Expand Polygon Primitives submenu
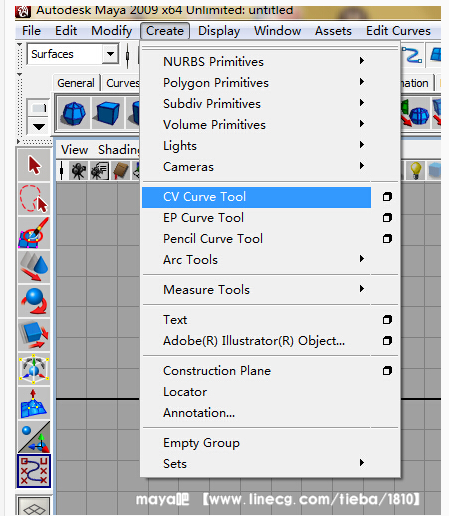 (256, 83)
